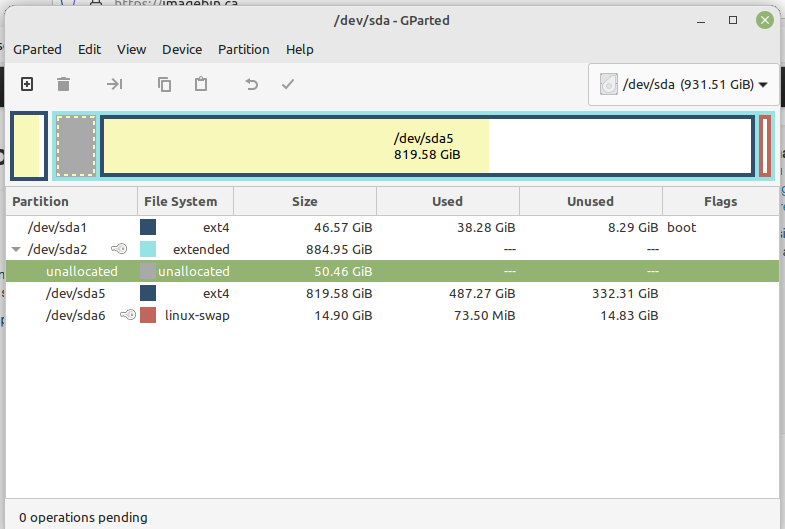Screen dimensions: 785x529
Task: Sort by the Unused column header
Action: 591,201
